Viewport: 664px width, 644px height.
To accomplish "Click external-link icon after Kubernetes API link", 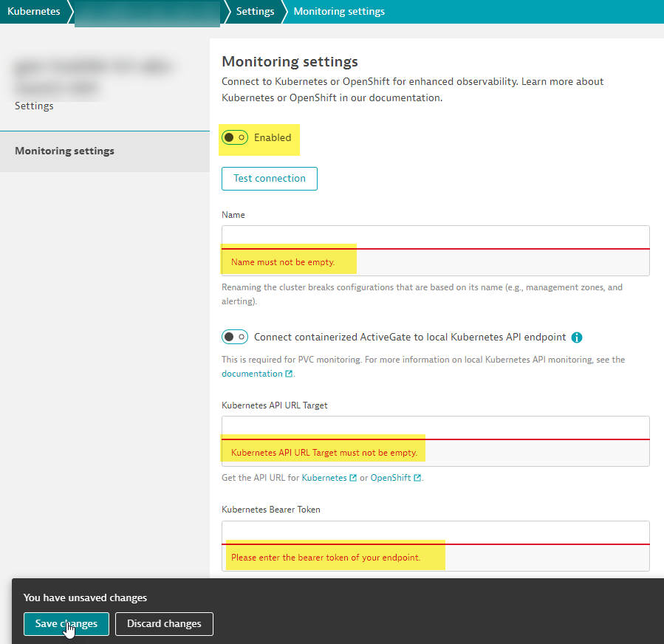I will coord(352,479).
